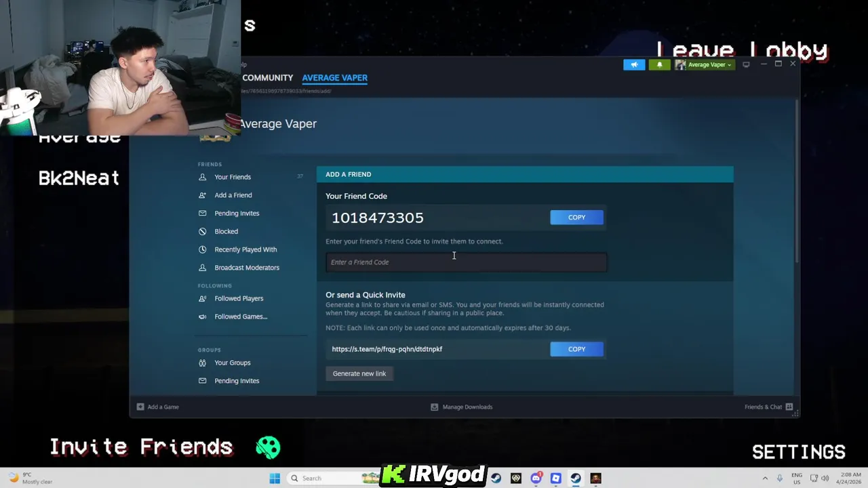Open SETTINGS in the game menu
868x488 pixels.
point(799,452)
